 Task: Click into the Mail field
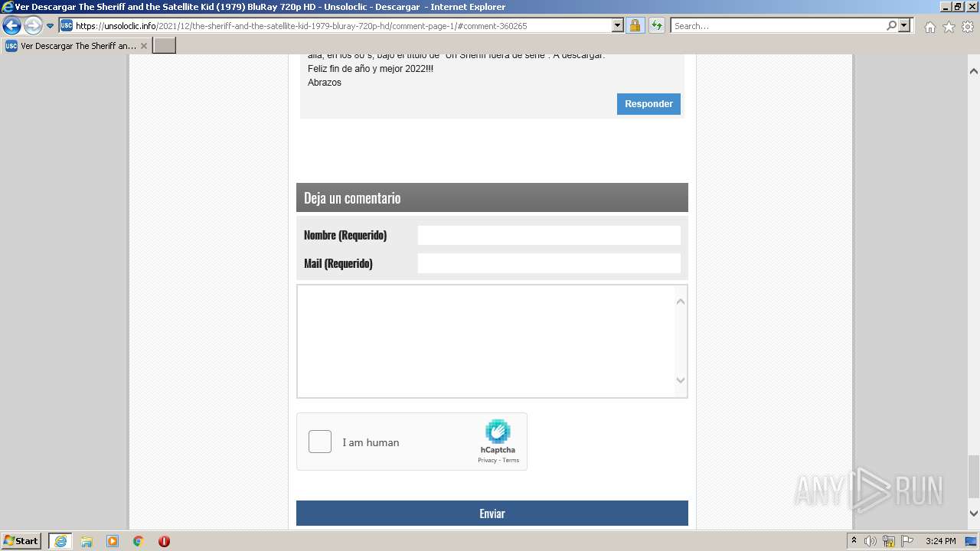549,263
